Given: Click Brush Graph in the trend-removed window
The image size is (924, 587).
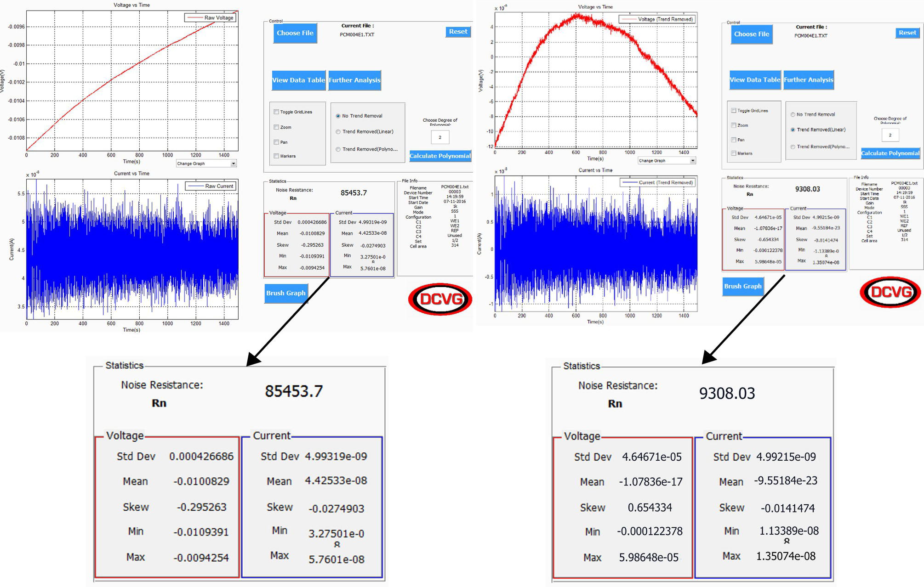Looking at the screenshot, I should point(743,286).
